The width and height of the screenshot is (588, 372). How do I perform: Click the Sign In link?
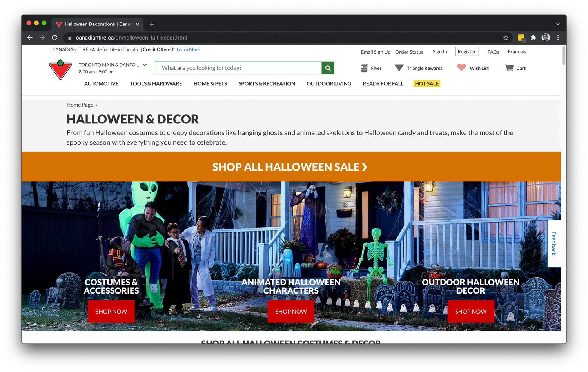pos(439,52)
